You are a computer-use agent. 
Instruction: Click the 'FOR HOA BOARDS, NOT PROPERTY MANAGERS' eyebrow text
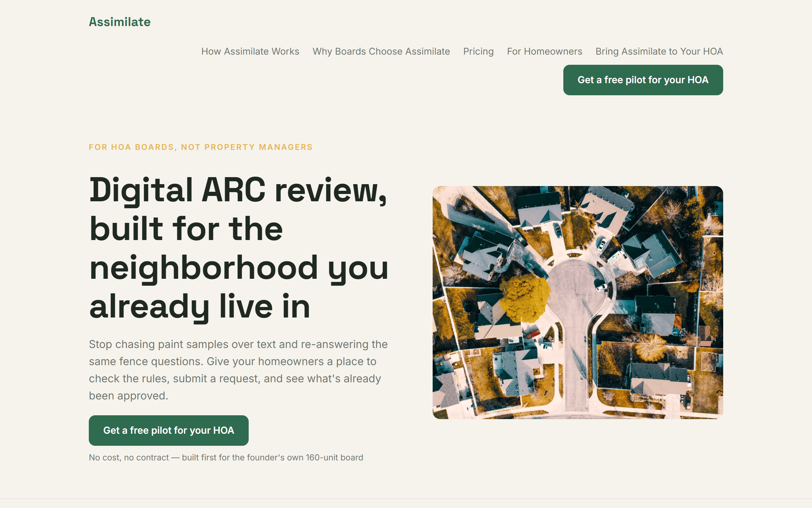pos(201,147)
